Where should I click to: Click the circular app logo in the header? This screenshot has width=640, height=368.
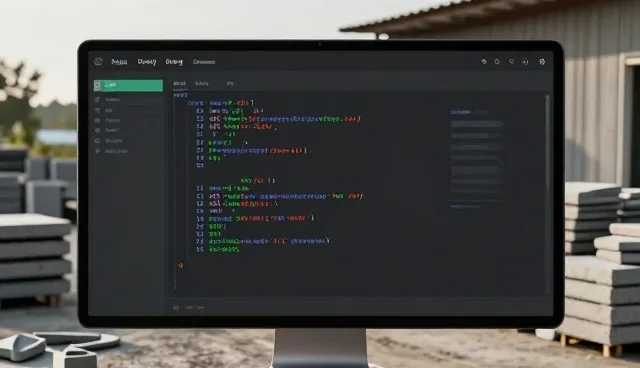(98, 62)
